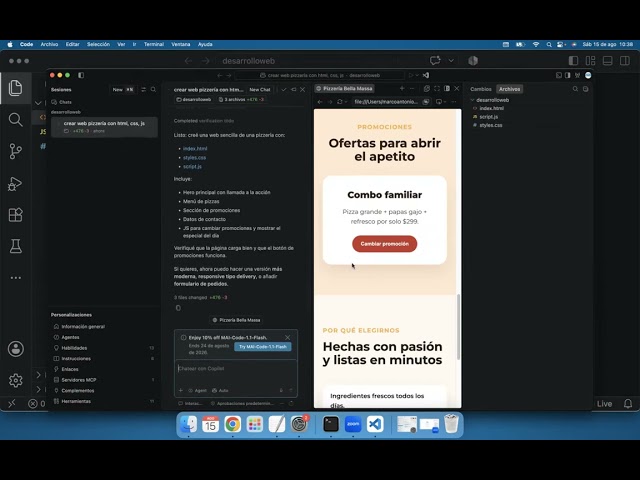The image size is (640, 480).
Task: Open the Ayuda menu
Action: 205,44
